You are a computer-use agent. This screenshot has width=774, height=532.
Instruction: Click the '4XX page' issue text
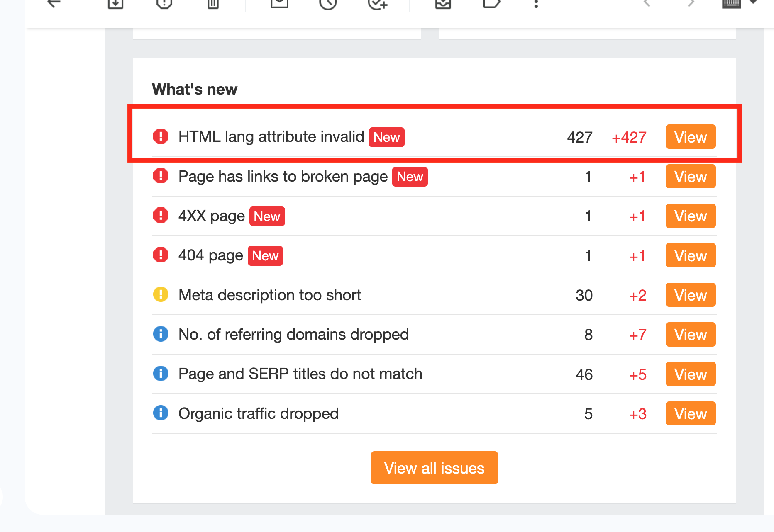(212, 216)
